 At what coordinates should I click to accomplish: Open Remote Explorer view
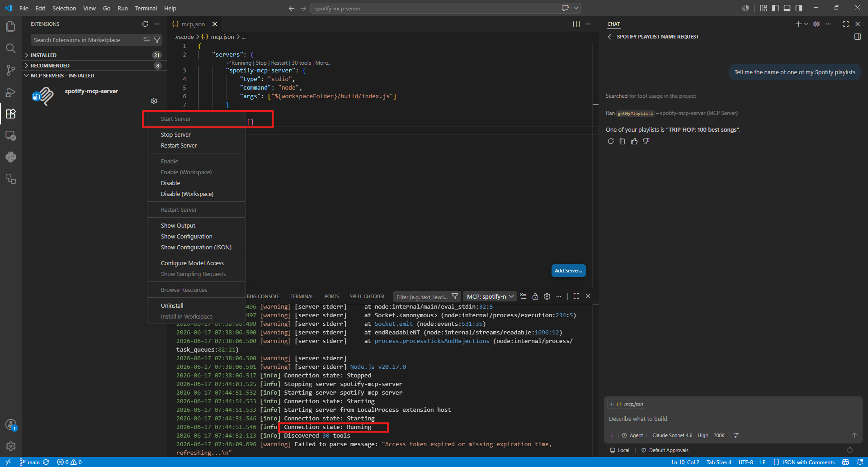pyautogui.click(x=10, y=135)
